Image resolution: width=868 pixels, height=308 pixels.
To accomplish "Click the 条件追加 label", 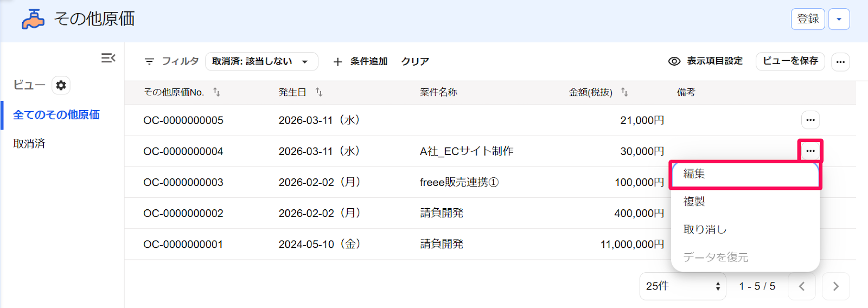I will [x=369, y=61].
